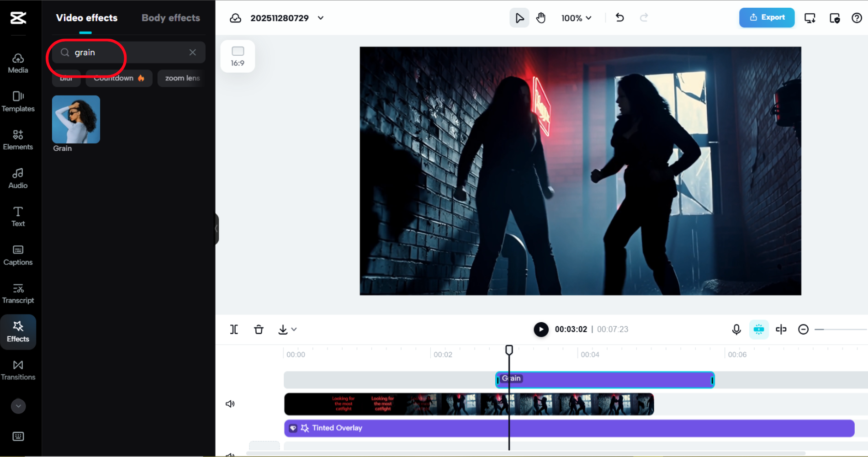The width and height of the screenshot is (868, 457).
Task: Click the Delete clip trash icon
Action: coord(259,329)
